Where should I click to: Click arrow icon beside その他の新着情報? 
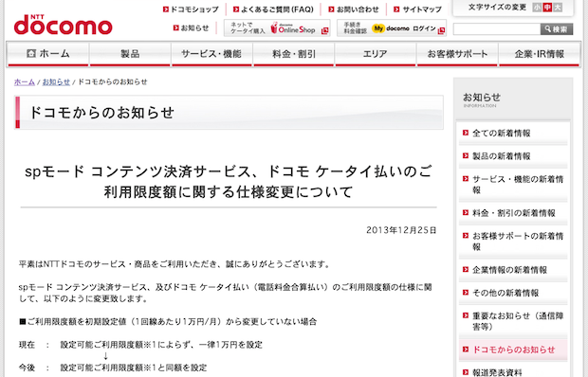tap(466, 292)
